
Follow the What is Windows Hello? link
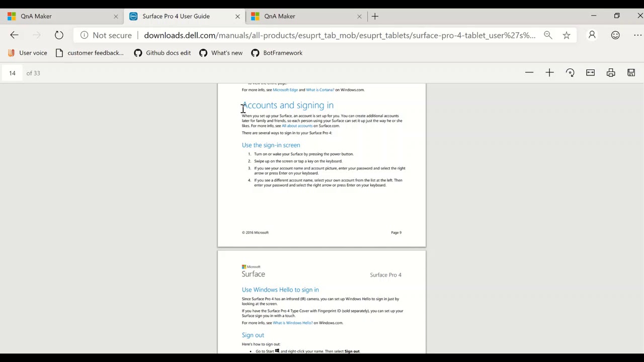point(293,323)
